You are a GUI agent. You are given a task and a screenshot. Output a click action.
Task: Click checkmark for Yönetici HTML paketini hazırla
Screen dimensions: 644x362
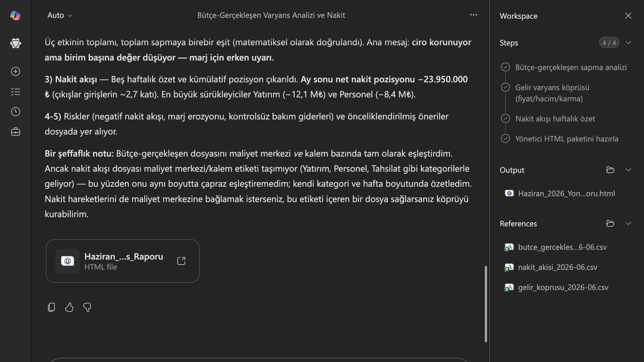(506, 138)
